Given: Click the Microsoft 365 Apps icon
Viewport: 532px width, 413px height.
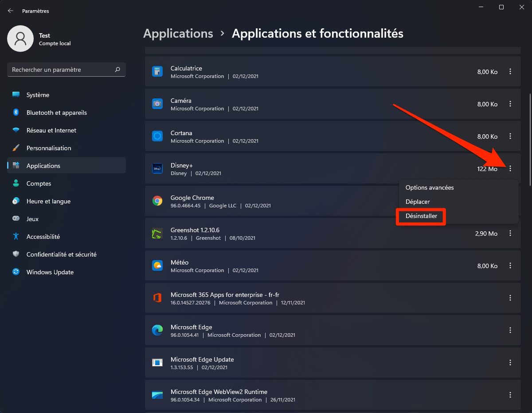Looking at the screenshot, I should 157,298.
